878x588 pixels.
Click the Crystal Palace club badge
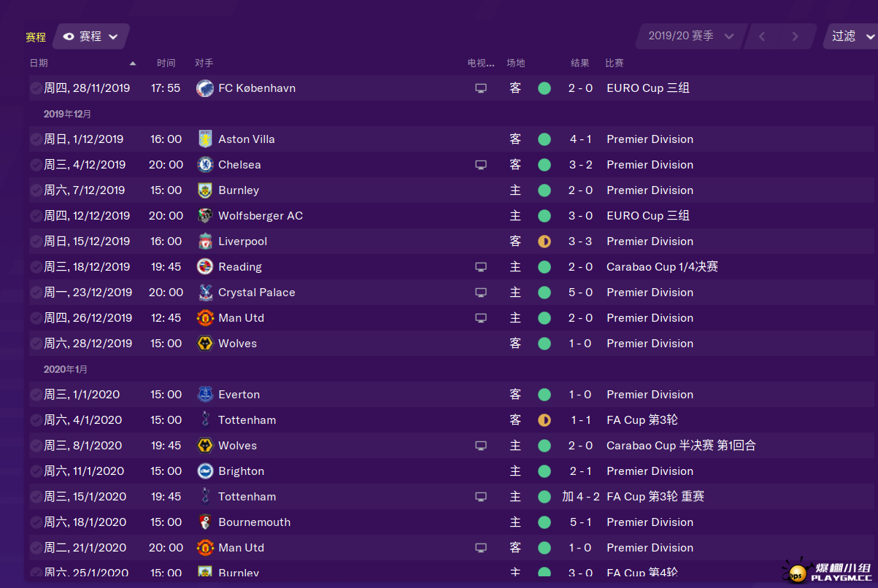[x=205, y=293]
